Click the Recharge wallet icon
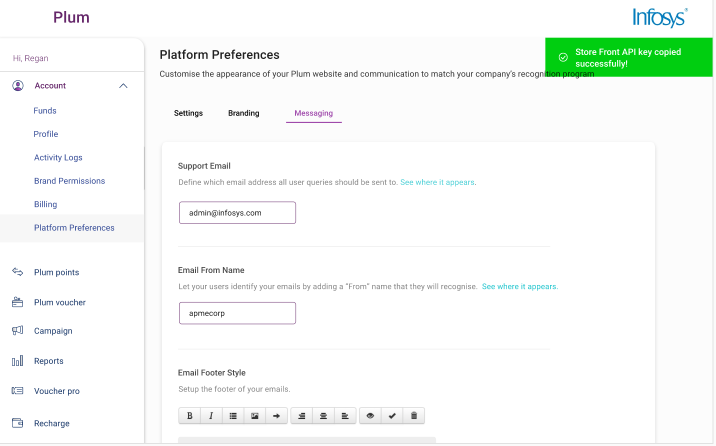This screenshot has height=446, width=716. tap(17, 423)
